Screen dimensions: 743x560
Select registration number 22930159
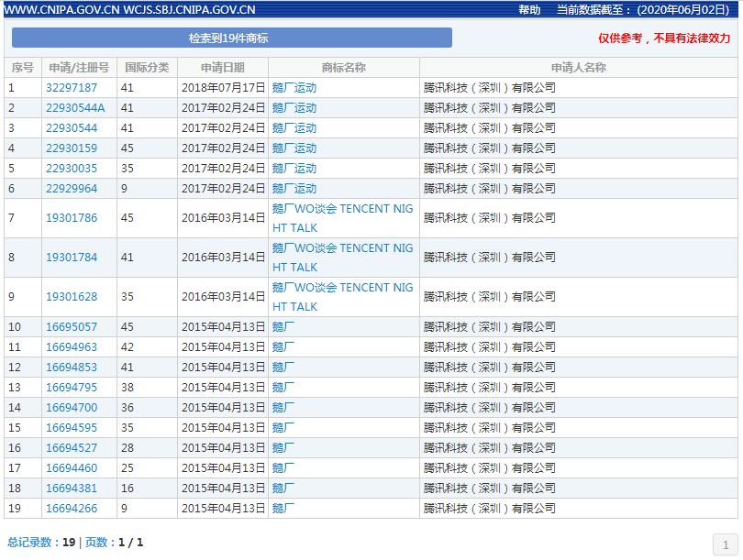(72, 148)
